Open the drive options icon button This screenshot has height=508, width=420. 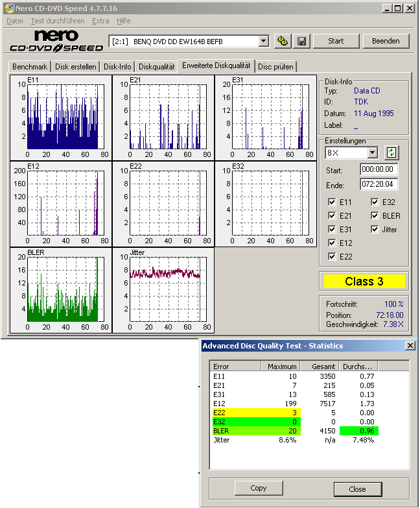tap(283, 41)
